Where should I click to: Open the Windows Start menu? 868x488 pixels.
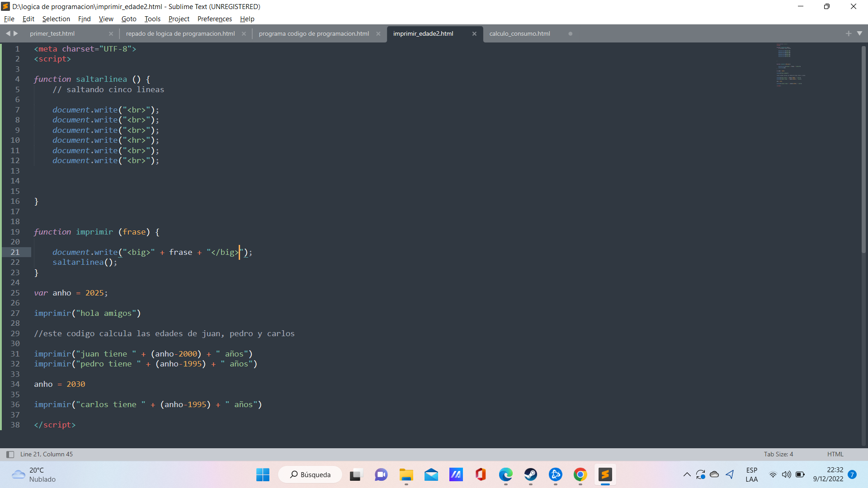(x=263, y=474)
